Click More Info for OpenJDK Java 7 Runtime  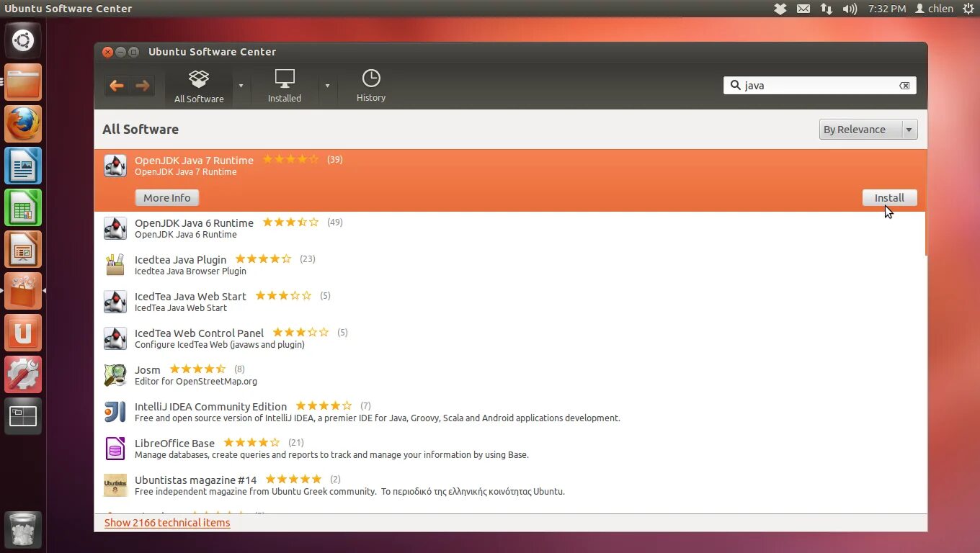(x=166, y=198)
